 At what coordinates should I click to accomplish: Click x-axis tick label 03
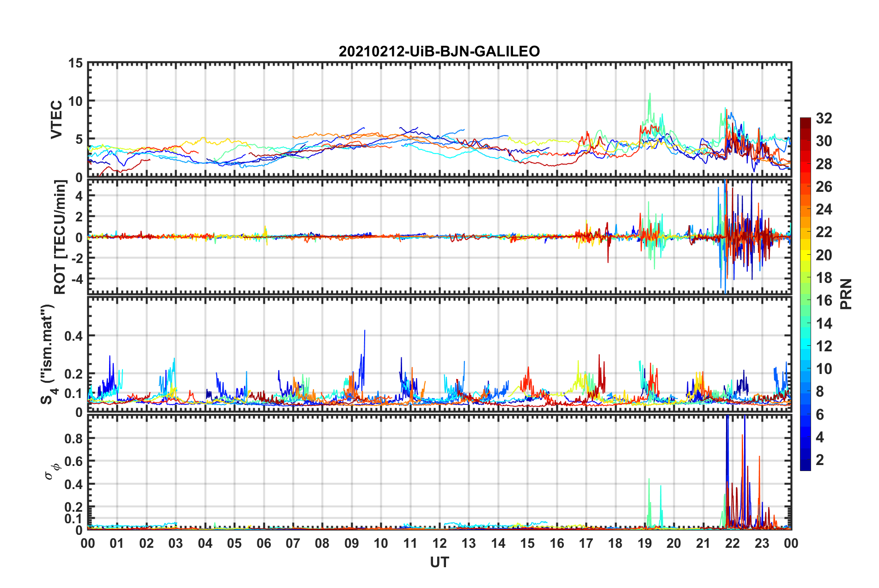click(x=176, y=543)
